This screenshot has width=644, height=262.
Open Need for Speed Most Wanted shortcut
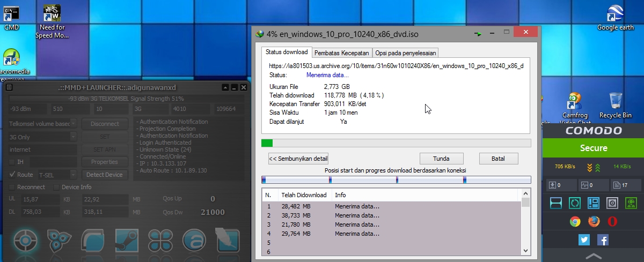tap(52, 21)
